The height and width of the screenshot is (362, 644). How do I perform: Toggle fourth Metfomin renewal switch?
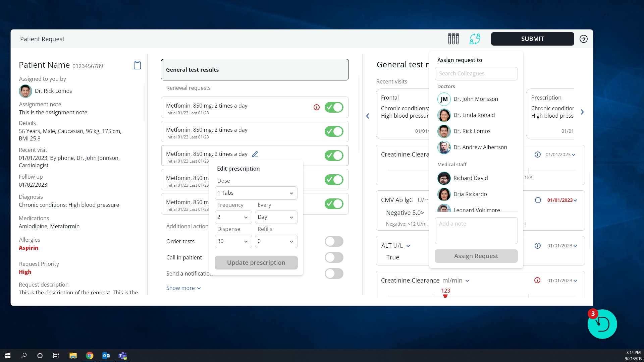point(334,180)
